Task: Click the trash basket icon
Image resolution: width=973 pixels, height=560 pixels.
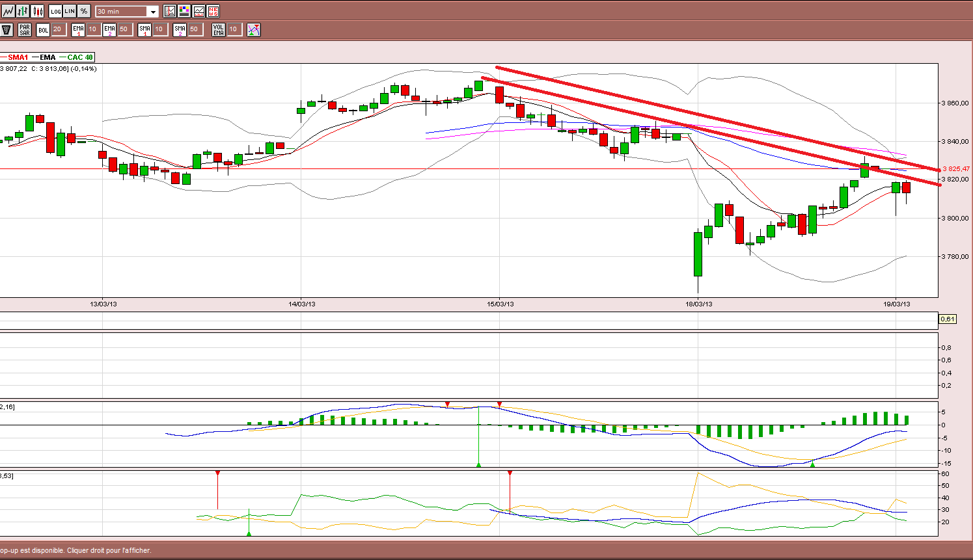Action: click(x=7, y=30)
